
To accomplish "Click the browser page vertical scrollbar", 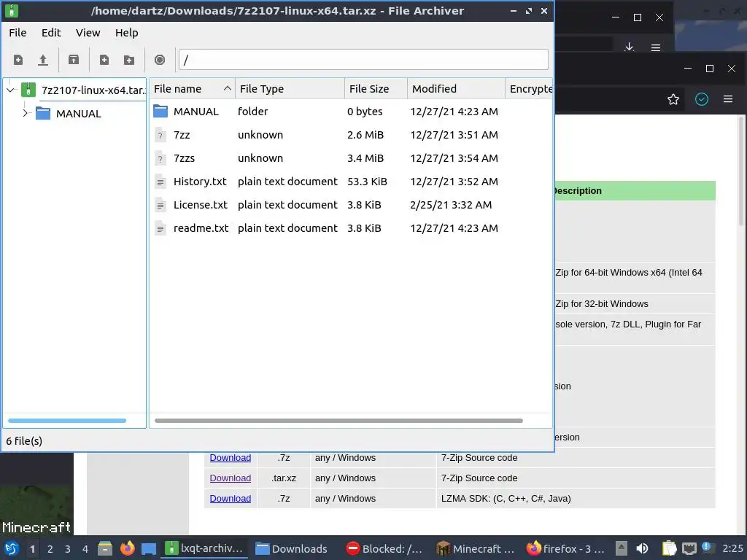I will pyautogui.click(x=743, y=171).
